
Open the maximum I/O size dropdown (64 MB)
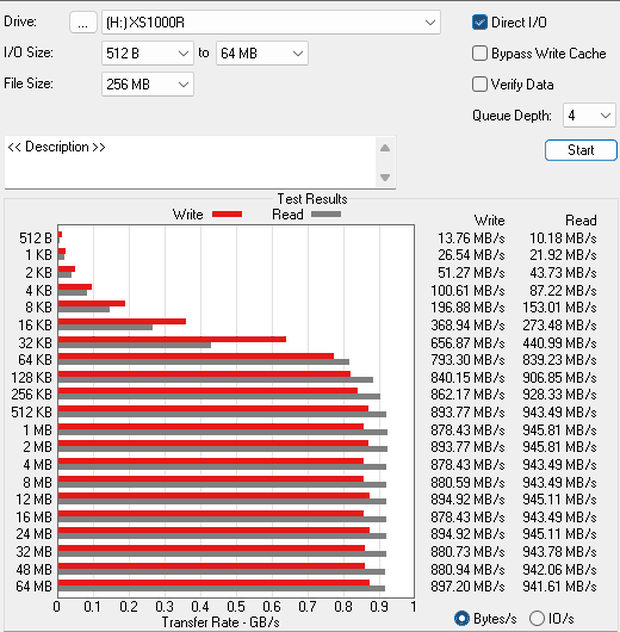(x=262, y=53)
